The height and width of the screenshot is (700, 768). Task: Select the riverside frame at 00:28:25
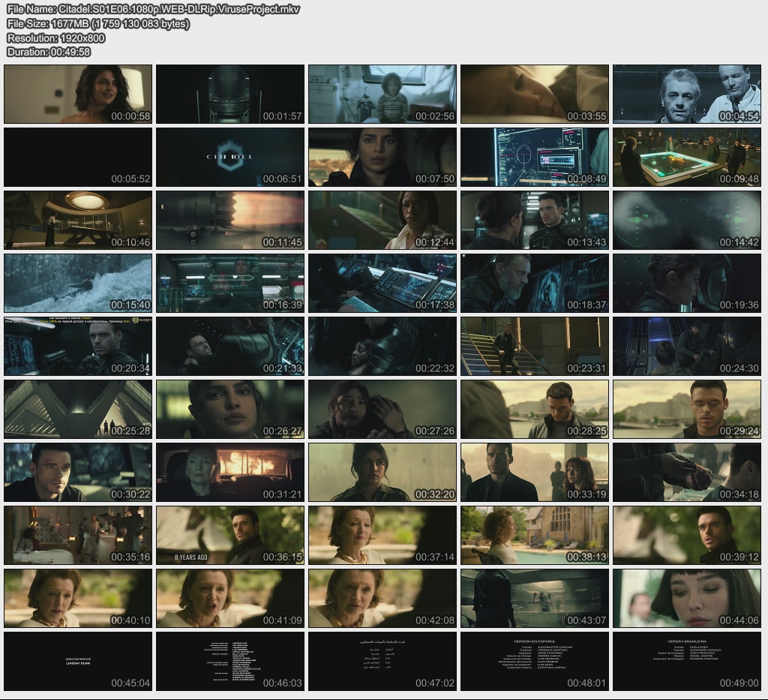coord(535,409)
